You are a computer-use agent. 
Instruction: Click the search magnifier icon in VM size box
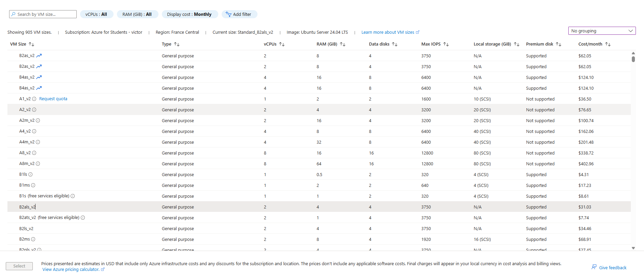coord(13,14)
